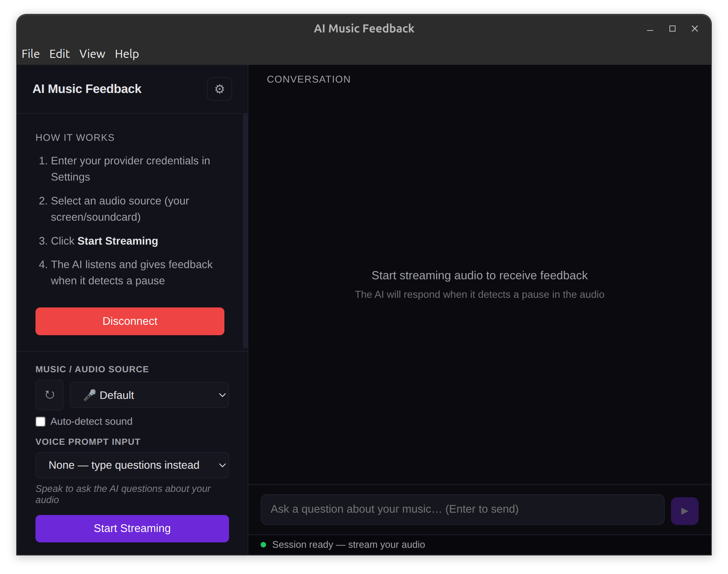Open the File menu
Viewport: 728px width, 574px height.
click(30, 54)
